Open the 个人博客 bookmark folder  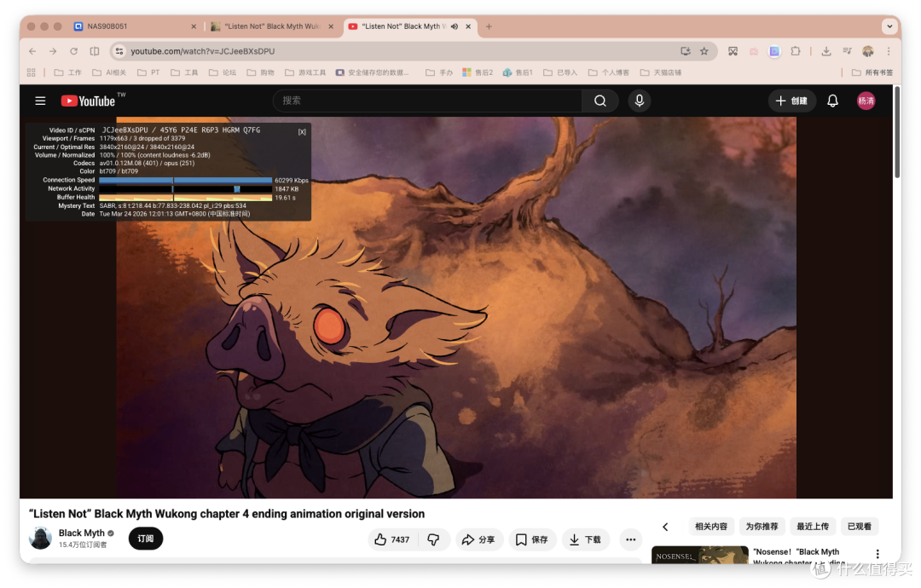(609, 72)
